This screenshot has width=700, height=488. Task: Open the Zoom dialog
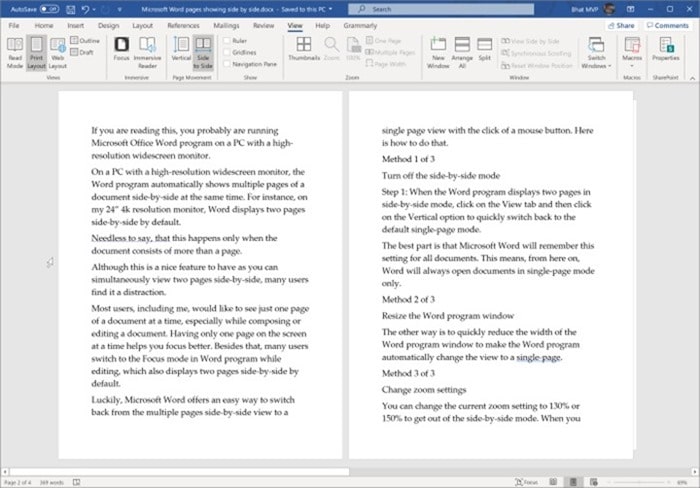331,49
